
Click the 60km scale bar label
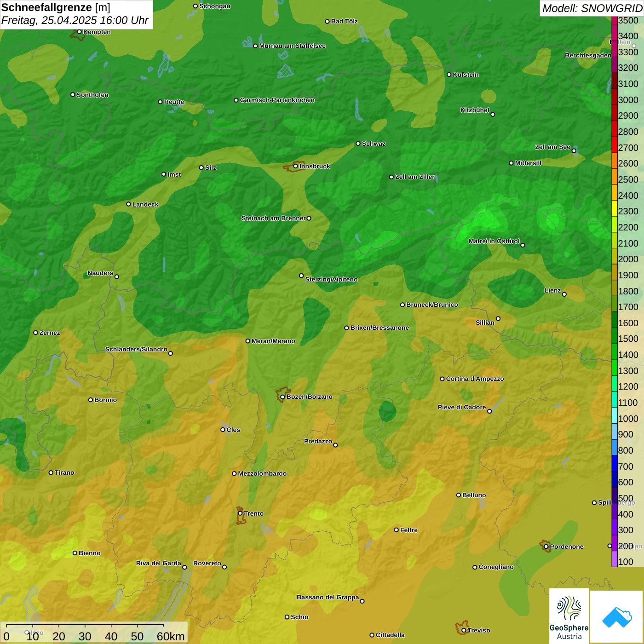171,636
